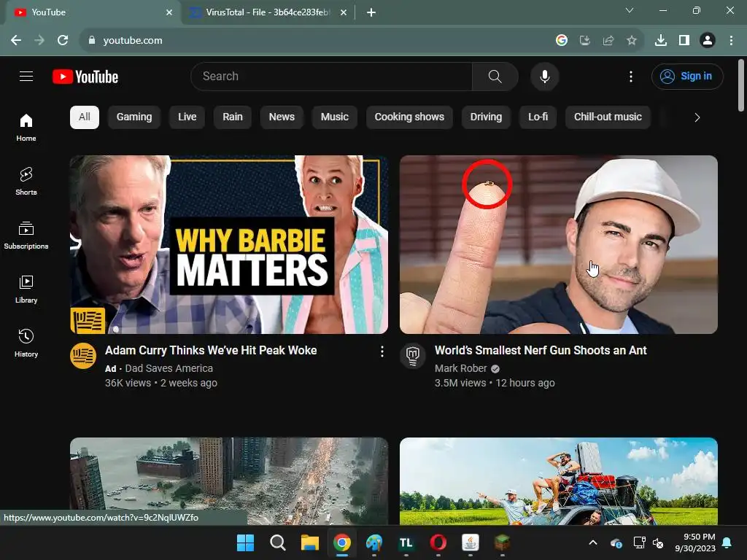Screen dimensions: 747x560
Task: Click into the YouTube Search field
Action: (x=332, y=76)
